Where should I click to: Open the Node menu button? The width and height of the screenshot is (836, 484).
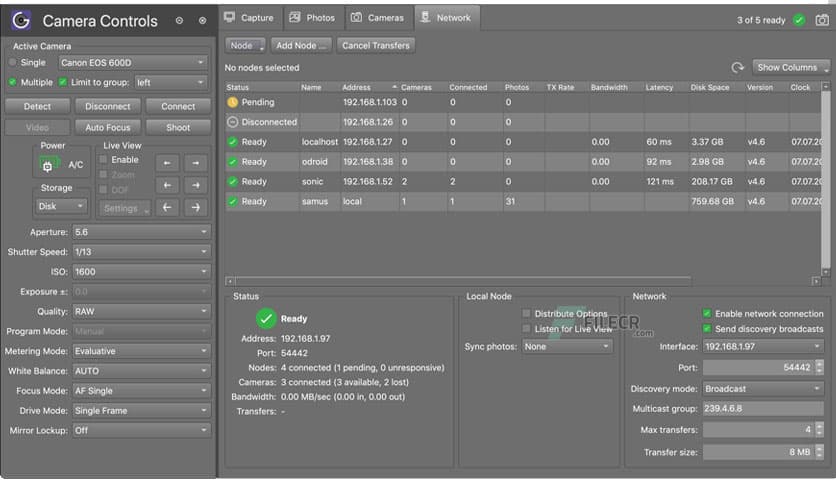245,45
